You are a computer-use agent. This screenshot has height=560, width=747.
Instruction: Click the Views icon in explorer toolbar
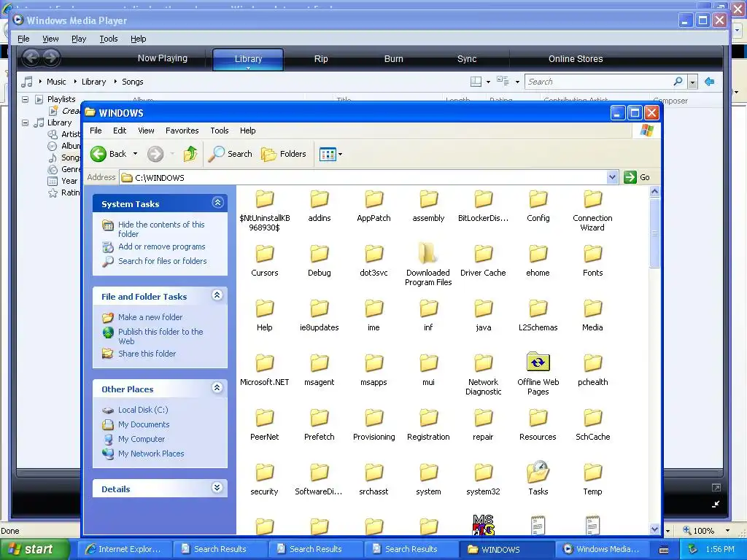point(328,155)
